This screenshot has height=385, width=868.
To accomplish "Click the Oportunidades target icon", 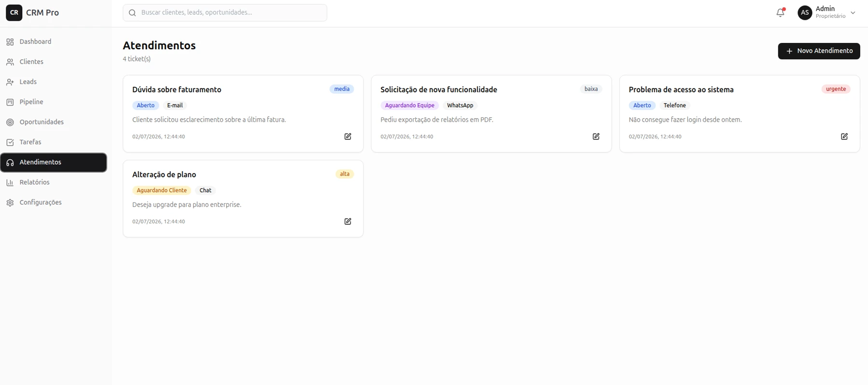I will coord(10,123).
